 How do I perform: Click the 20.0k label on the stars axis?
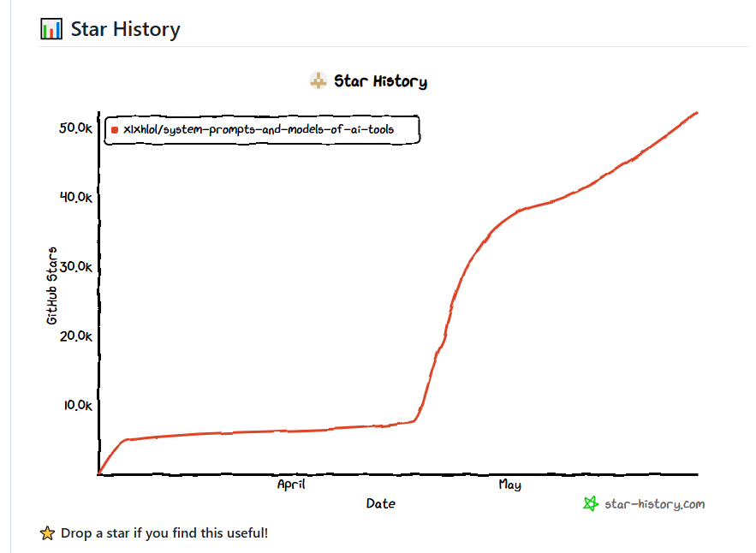(75, 336)
